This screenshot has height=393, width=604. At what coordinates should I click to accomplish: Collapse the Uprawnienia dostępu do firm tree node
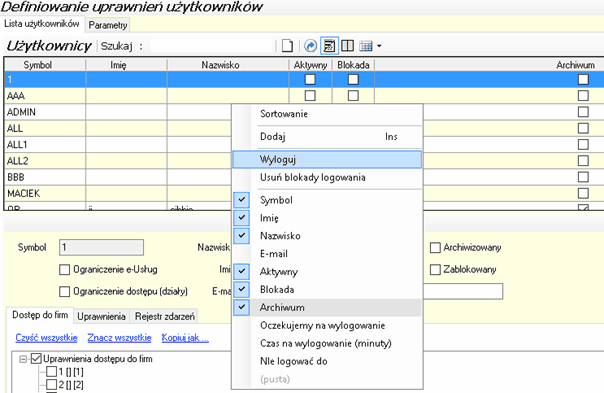tap(23, 359)
